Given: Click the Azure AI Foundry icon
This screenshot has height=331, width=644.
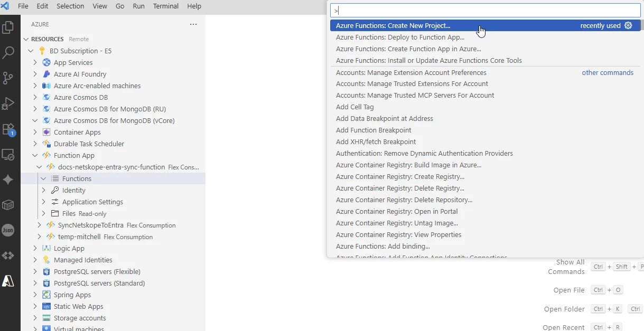Looking at the screenshot, I should [x=46, y=74].
